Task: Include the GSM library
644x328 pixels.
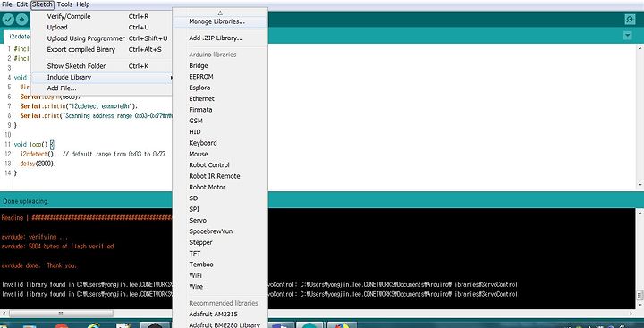Action: [220, 122]
